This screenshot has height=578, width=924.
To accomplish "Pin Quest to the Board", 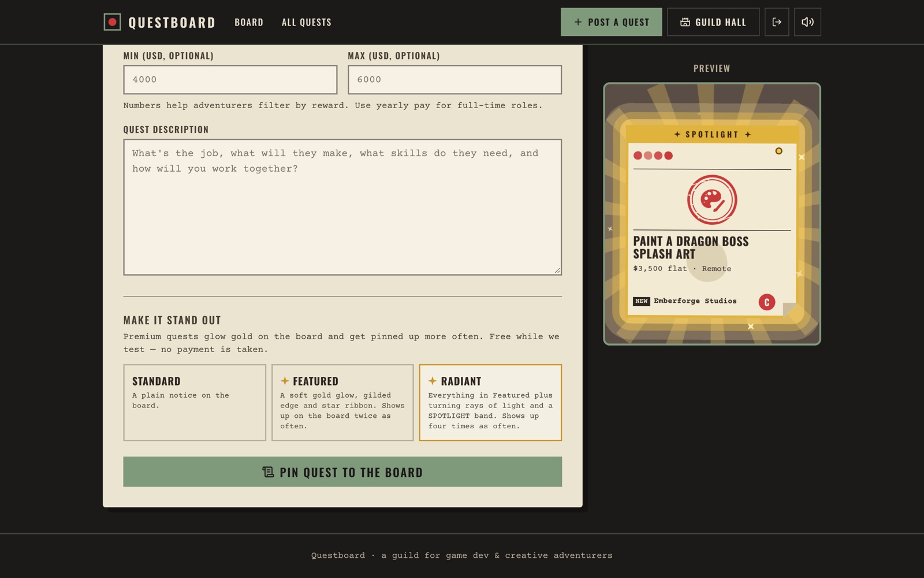I will pyautogui.click(x=342, y=472).
